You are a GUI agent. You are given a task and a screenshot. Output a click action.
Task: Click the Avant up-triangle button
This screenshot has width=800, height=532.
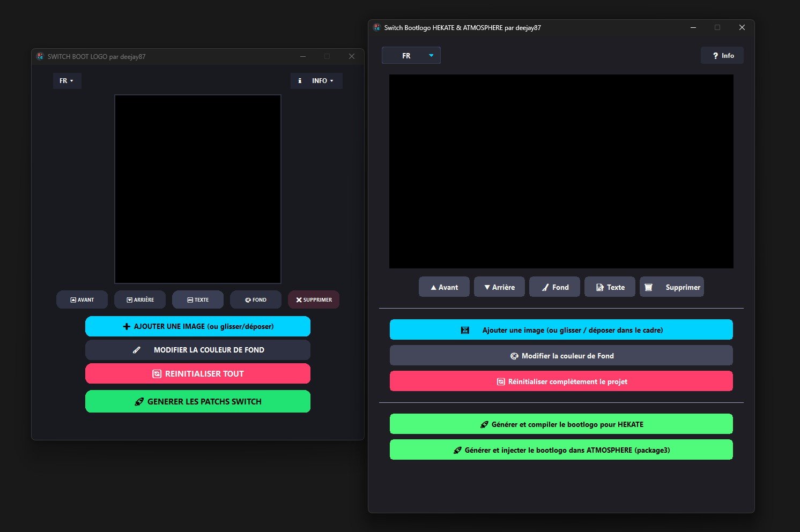tap(444, 287)
